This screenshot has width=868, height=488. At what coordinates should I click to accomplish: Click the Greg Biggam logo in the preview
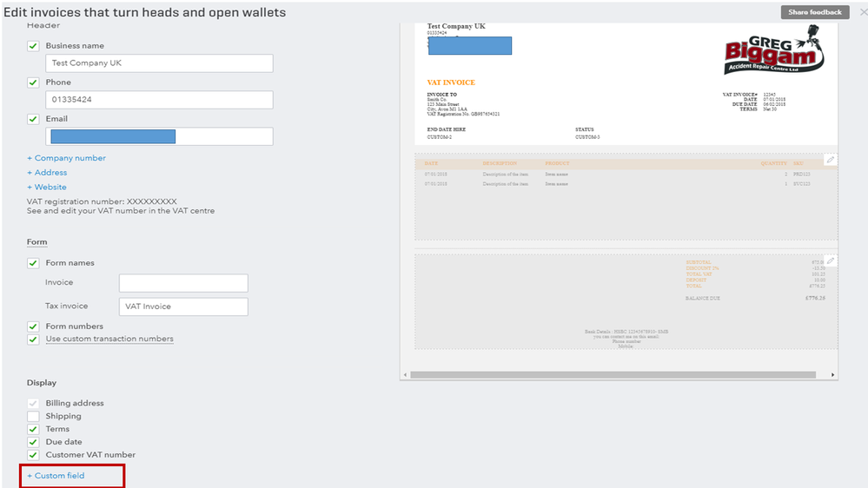(x=774, y=51)
